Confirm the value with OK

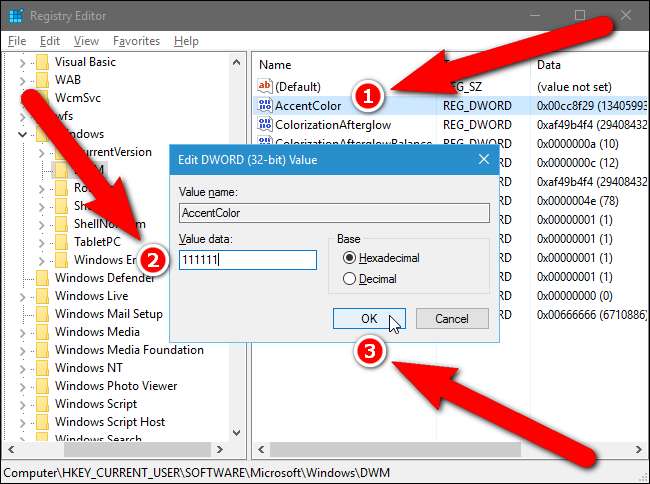pyautogui.click(x=369, y=319)
